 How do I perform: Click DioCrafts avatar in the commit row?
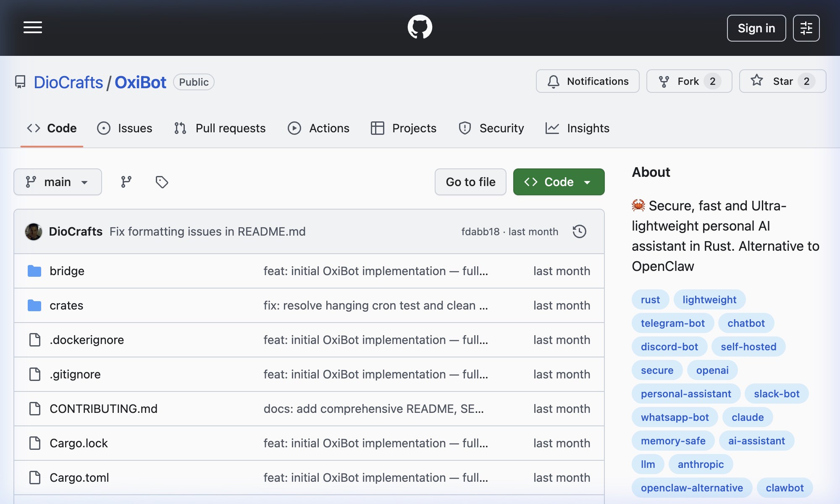34,231
